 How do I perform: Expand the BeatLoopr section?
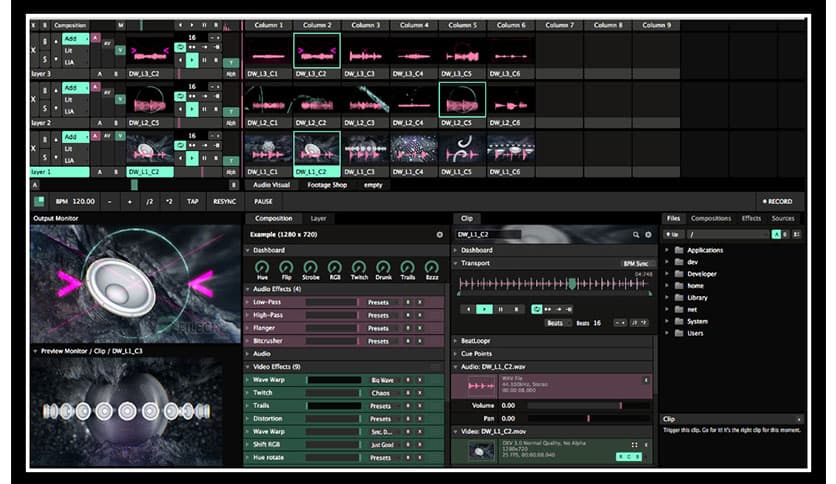point(456,341)
